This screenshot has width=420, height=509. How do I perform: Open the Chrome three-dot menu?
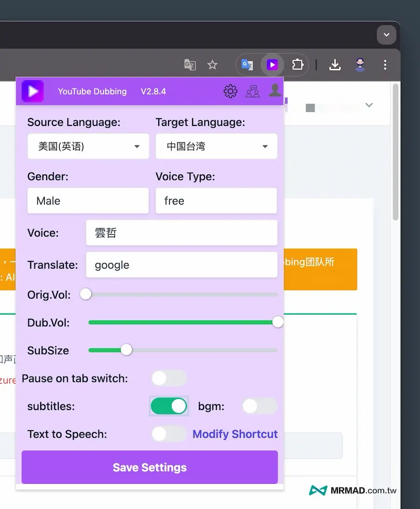(385, 65)
